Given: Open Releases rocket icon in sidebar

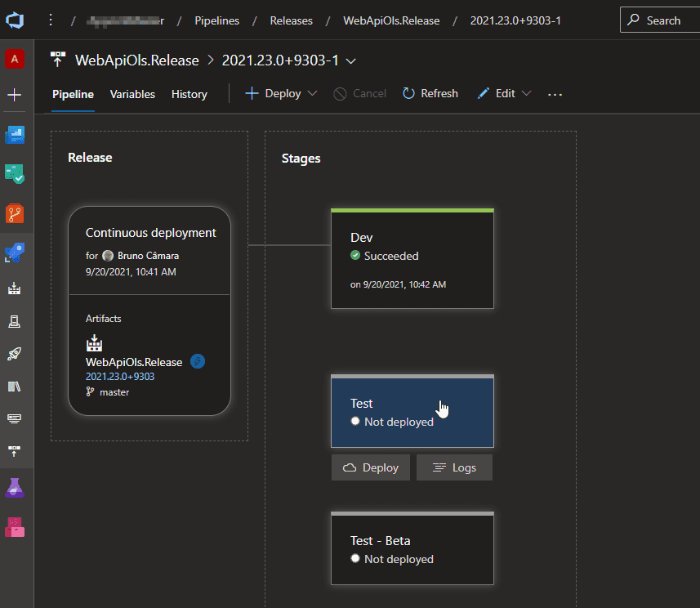Looking at the screenshot, I should tap(15, 354).
